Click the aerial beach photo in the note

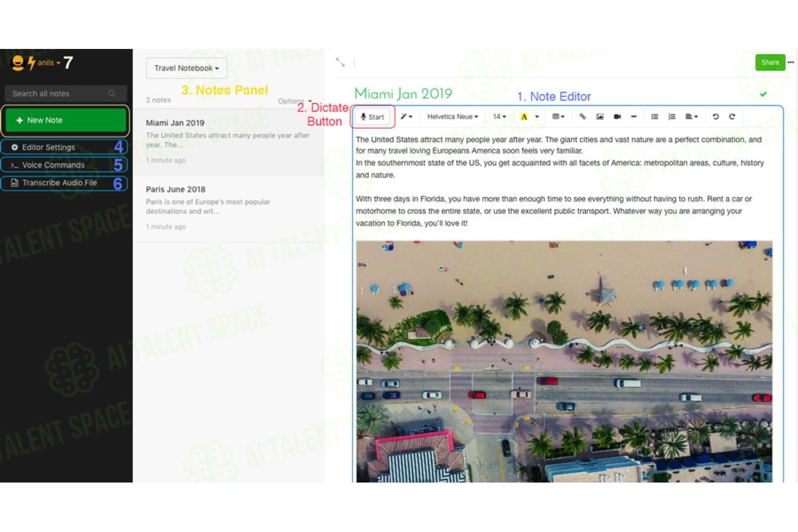tap(564, 362)
